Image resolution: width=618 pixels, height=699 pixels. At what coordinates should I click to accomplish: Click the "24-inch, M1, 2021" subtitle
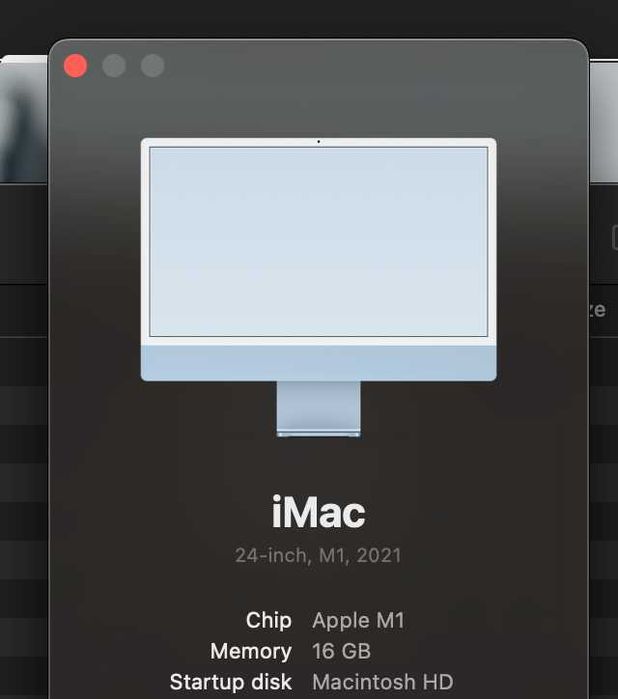click(x=318, y=555)
